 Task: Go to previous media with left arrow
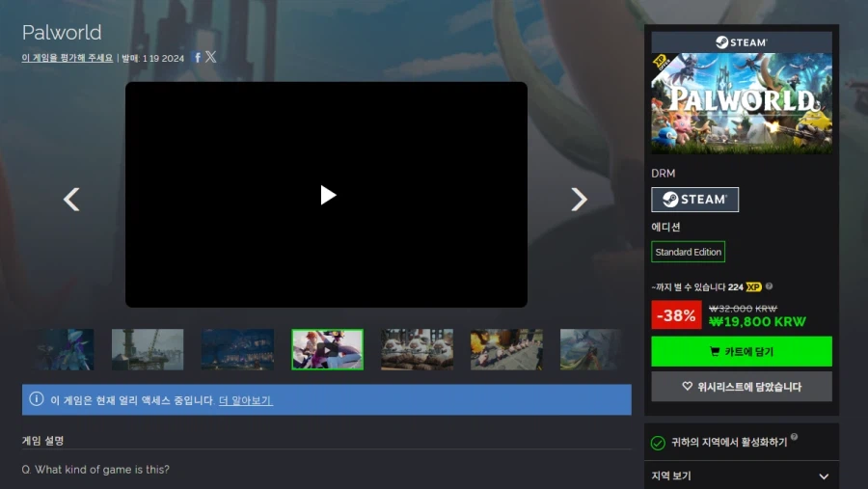click(72, 200)
